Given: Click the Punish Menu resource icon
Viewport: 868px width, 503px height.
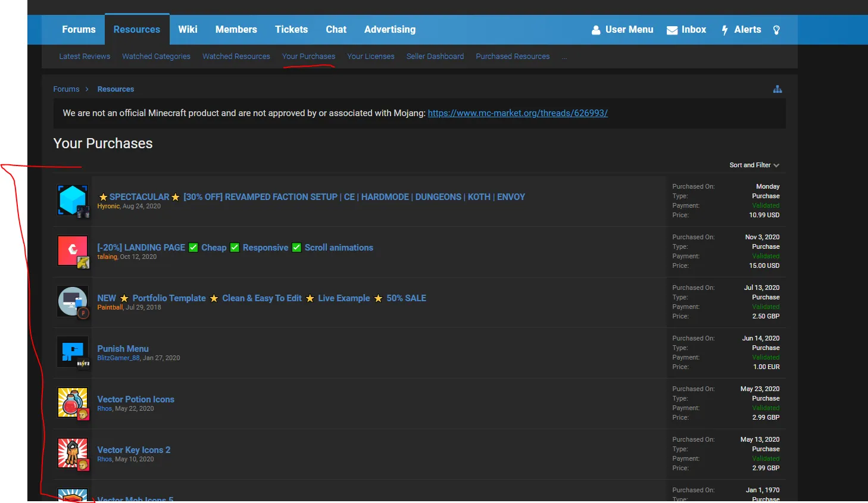Looking at the screenshot, I should coord(73,352).
